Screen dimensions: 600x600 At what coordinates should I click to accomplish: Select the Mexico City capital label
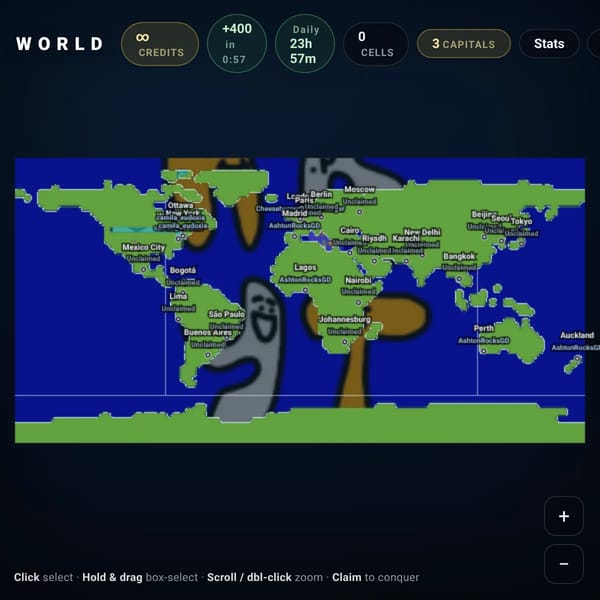(143, 247)
